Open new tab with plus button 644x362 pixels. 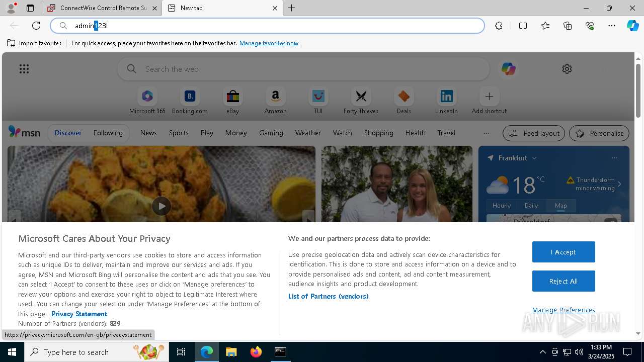tap(291, 8)
